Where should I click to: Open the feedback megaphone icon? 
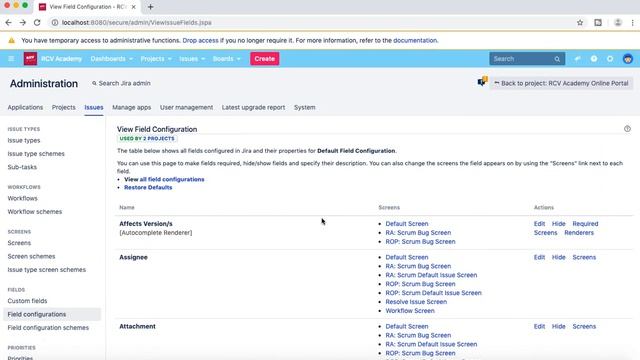[x=578, y=59]
